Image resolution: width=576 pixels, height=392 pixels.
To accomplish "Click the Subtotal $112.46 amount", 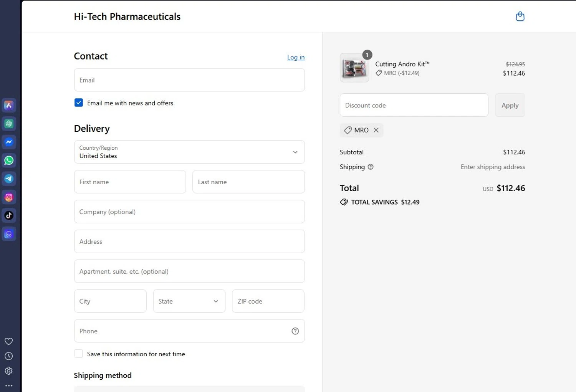I will 514,152.
